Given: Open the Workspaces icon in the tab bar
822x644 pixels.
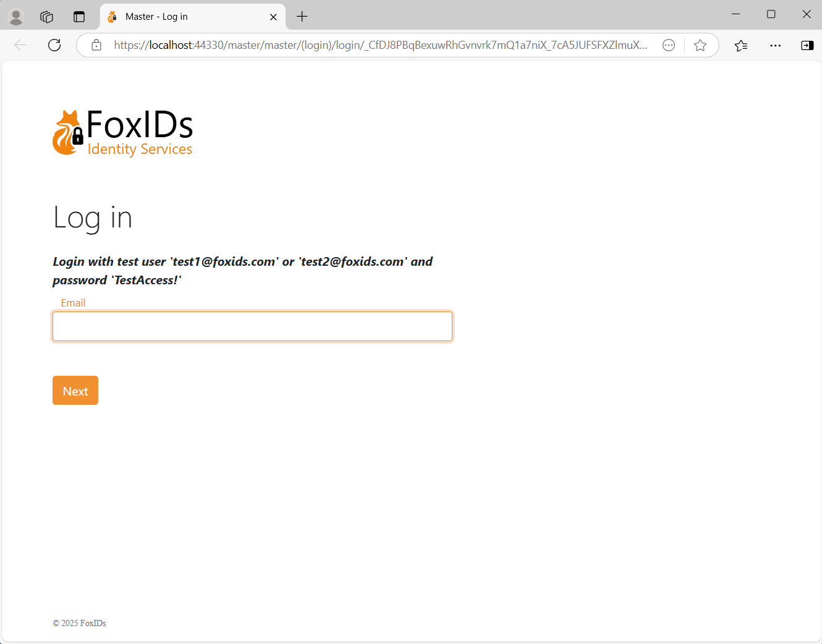Looking at the screenshot, I should pos(46,17).
